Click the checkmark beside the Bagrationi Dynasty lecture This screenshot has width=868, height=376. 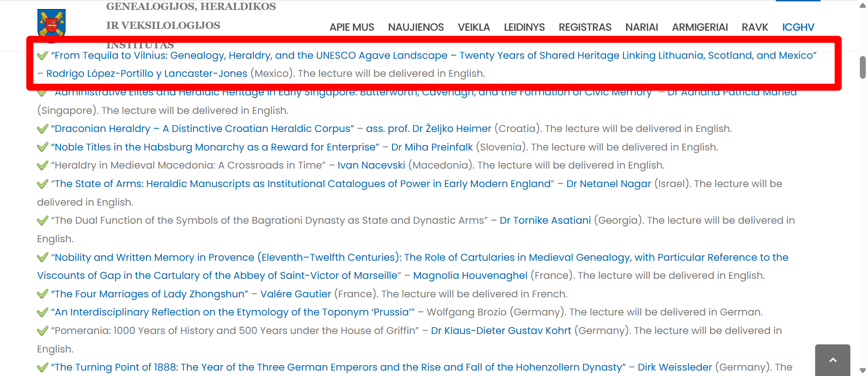coord(42,221)
